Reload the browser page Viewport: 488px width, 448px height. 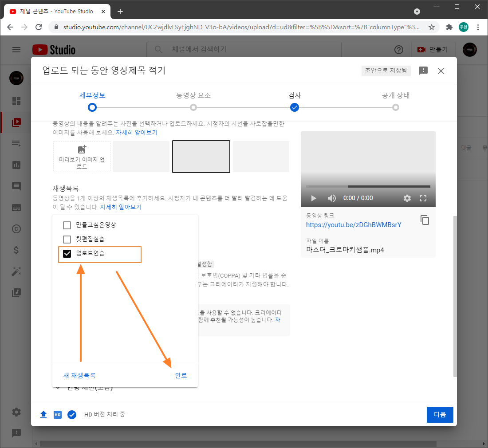pyautogui.click(x=39, y=27)
